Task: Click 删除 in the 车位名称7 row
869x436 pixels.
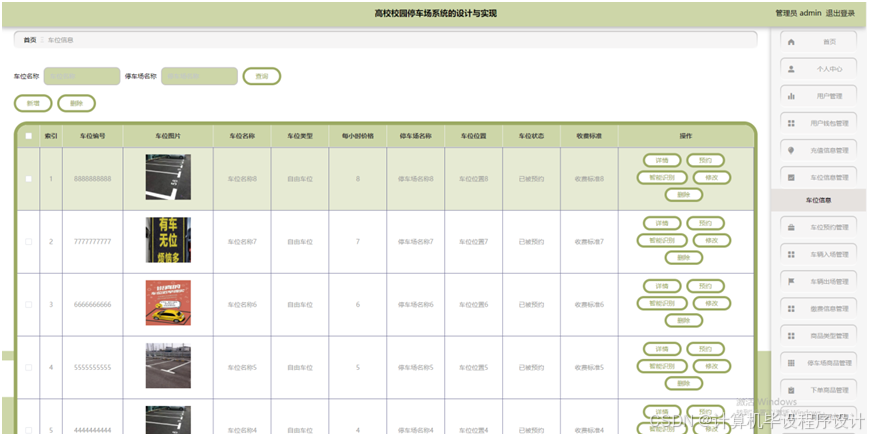Action: (684, 258)
